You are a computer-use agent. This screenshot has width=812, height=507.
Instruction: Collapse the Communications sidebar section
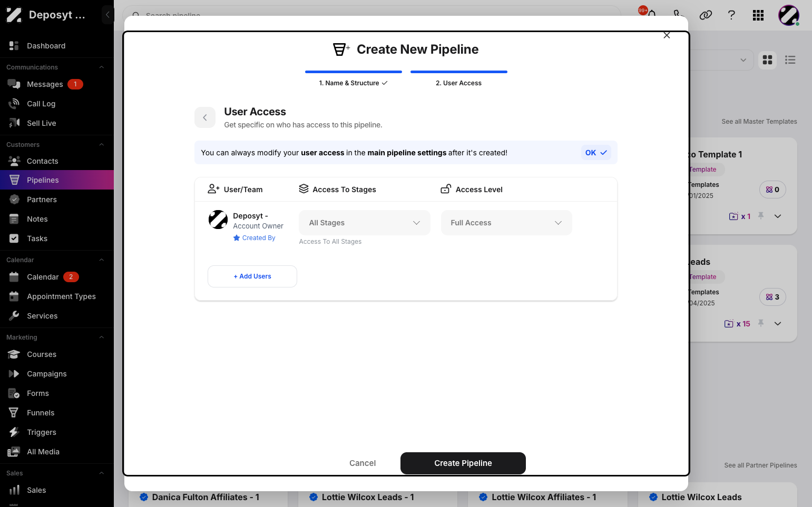[102, 67]
